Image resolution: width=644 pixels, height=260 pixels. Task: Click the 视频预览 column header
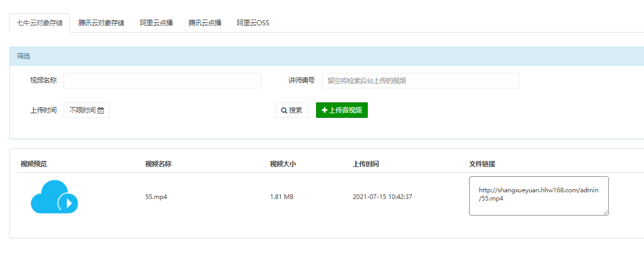tap(34, 164)
